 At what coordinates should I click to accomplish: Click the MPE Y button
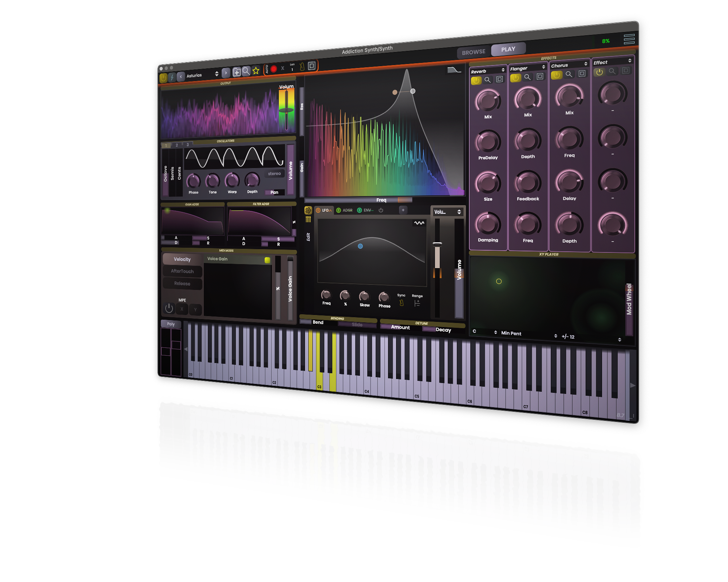(195, 310)
